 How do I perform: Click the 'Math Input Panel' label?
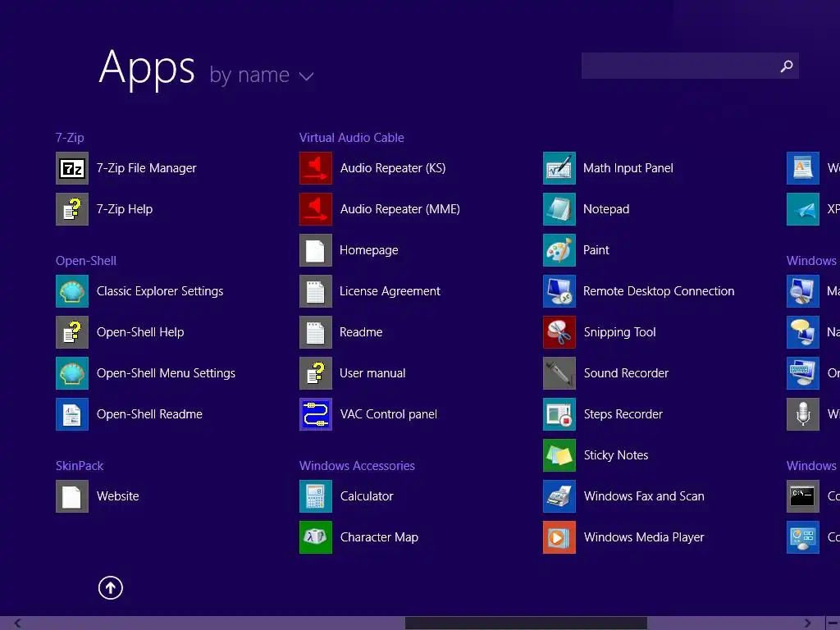click(x=628, y=168)
